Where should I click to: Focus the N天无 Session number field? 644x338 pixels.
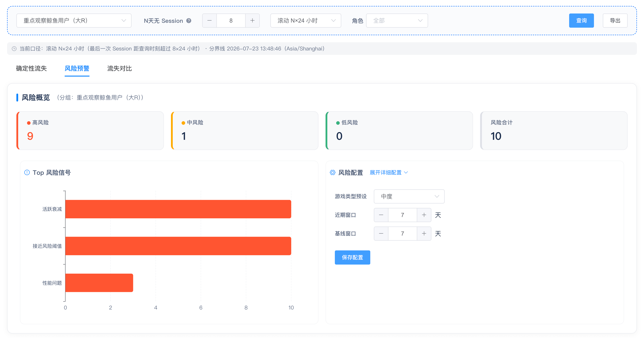(231, 21)
